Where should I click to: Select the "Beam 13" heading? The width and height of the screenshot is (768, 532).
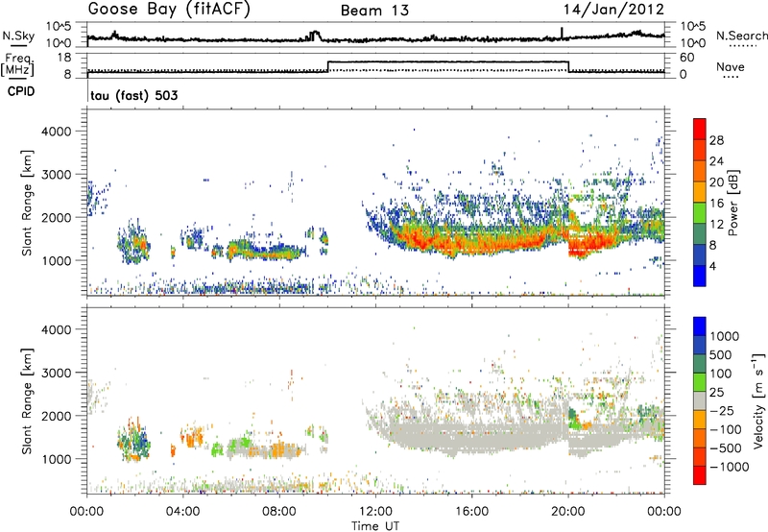tap(374, 11)
